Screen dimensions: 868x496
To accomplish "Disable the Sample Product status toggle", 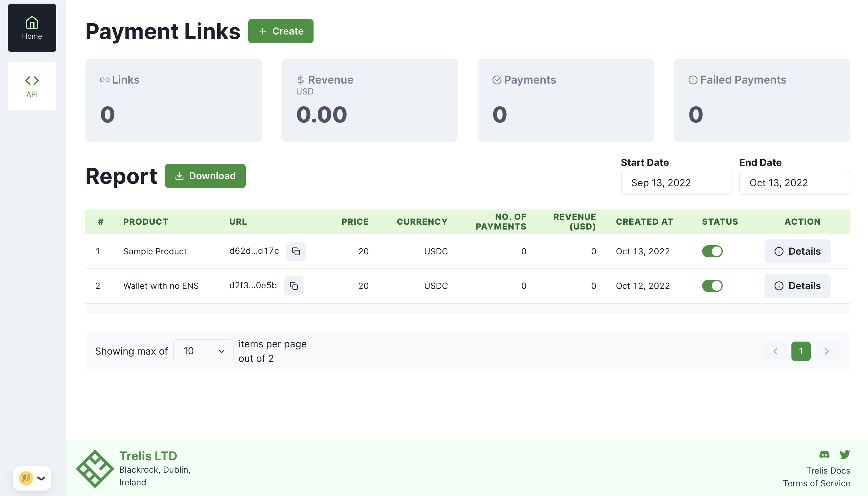I will pyautogui.click(x=712, y=251).
